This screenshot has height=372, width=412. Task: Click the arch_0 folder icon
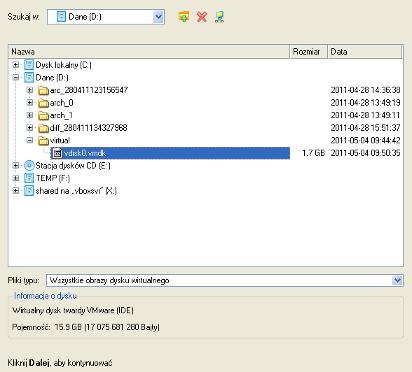pos(43,103)
